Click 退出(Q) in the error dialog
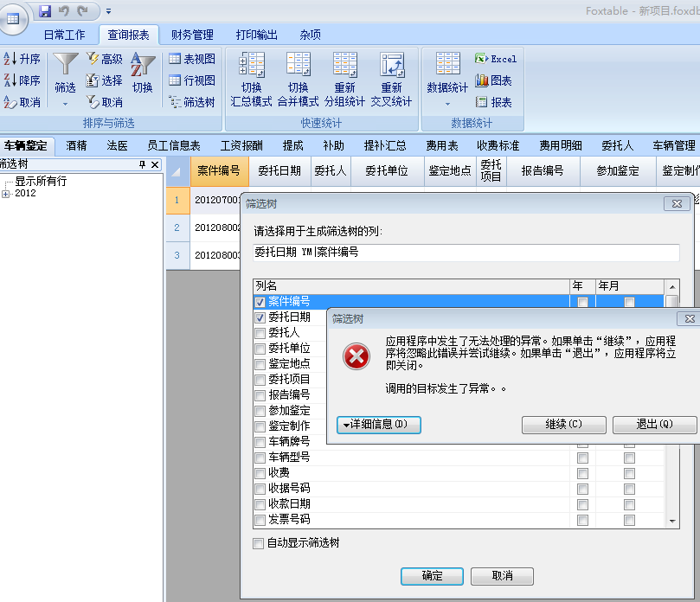Screen dimensions: 700x602 pyautogui.click(x=654, y=425)
